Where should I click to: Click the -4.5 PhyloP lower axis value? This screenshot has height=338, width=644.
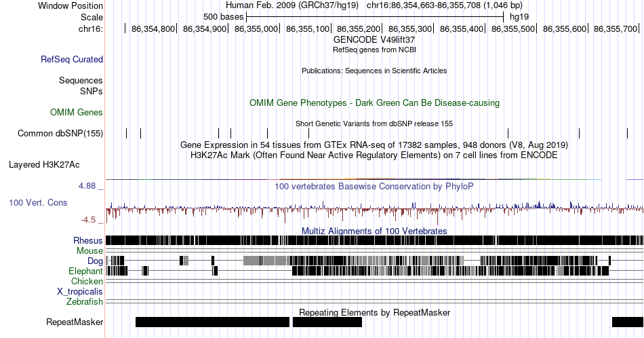(88, 220)
